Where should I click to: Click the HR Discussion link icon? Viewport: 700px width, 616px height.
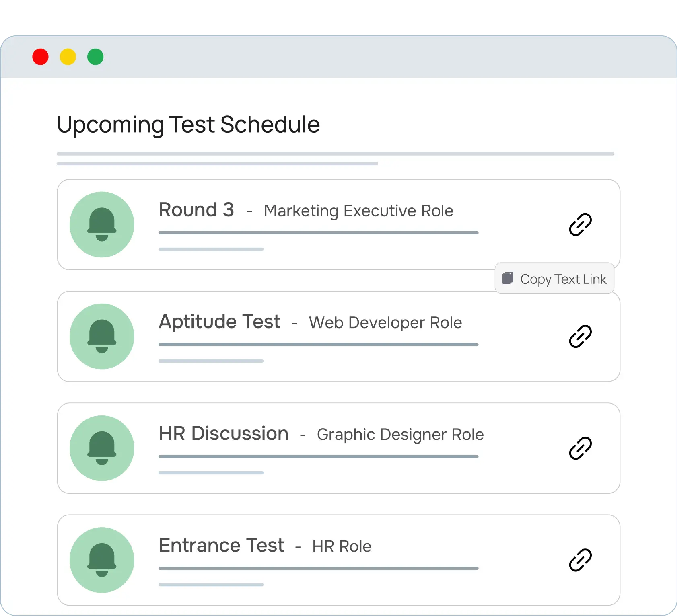click(580, 448)
